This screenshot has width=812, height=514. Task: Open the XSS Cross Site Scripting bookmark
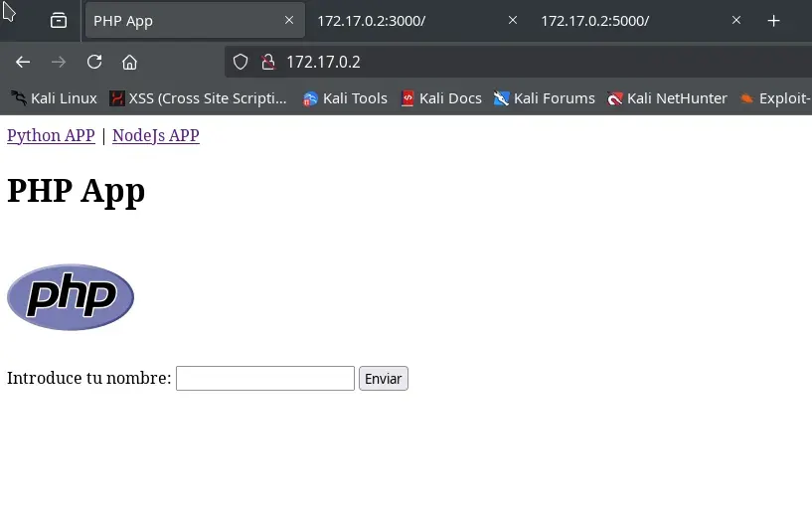198,98
